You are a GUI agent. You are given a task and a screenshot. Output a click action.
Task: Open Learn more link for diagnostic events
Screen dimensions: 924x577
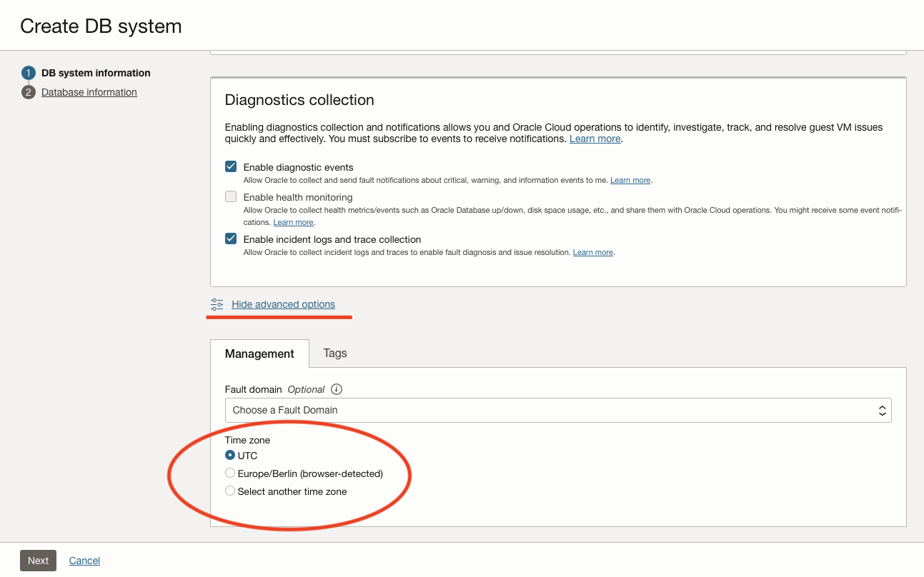pyautogui.click(x=630, y=181)
